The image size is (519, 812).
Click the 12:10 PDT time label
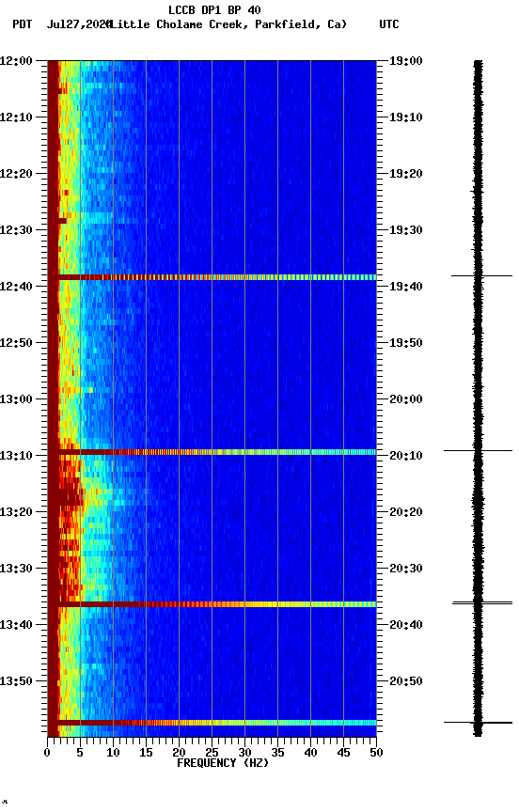16,117
